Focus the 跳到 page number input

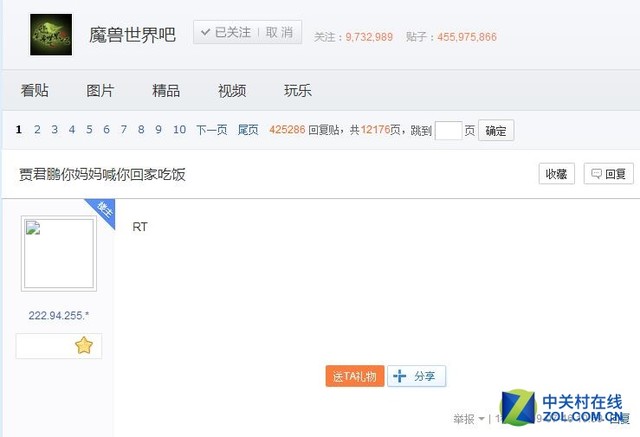449,131
